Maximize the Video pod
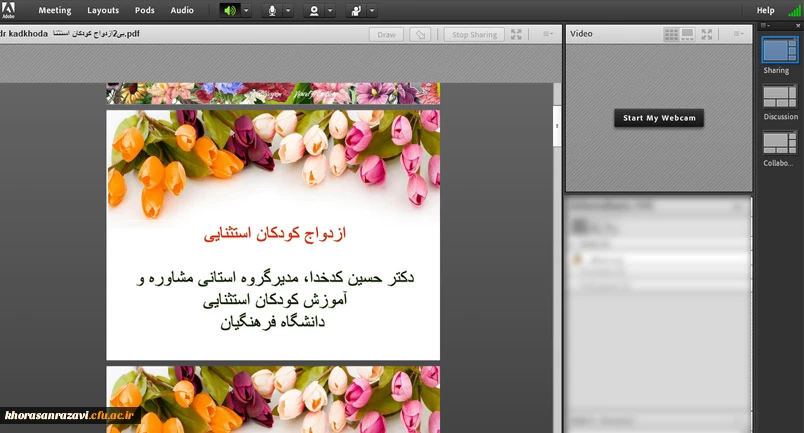 coord(708,34)
